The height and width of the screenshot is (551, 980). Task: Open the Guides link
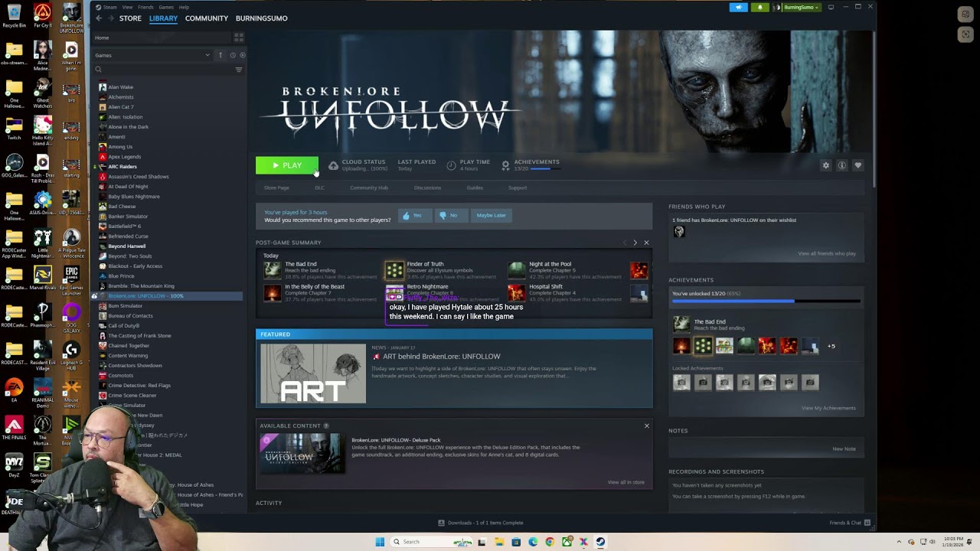point(475,187)
